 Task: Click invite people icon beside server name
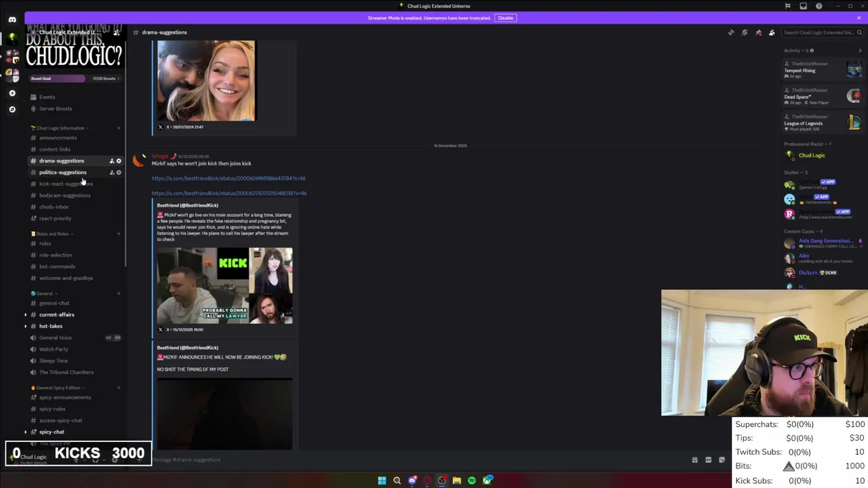(117, 33)
